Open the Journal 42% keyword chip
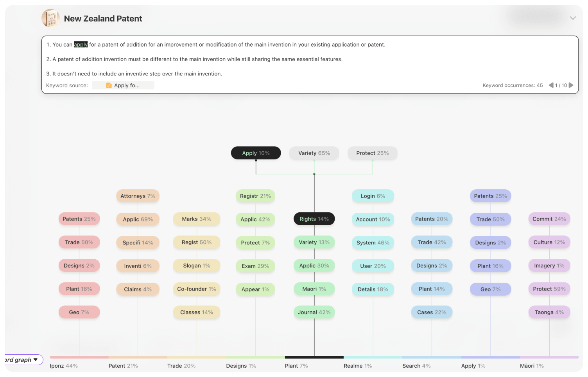588x377 pixels. click(x=314, y=312)
